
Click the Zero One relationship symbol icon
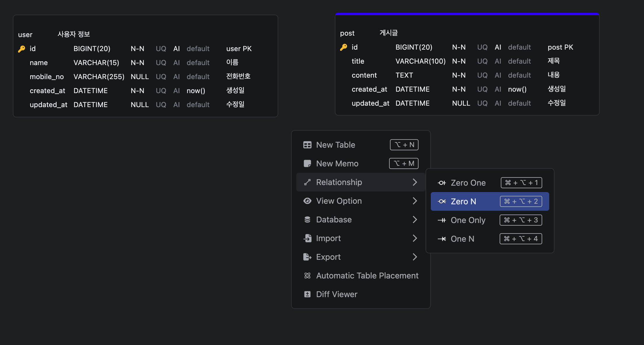[442, 183]
